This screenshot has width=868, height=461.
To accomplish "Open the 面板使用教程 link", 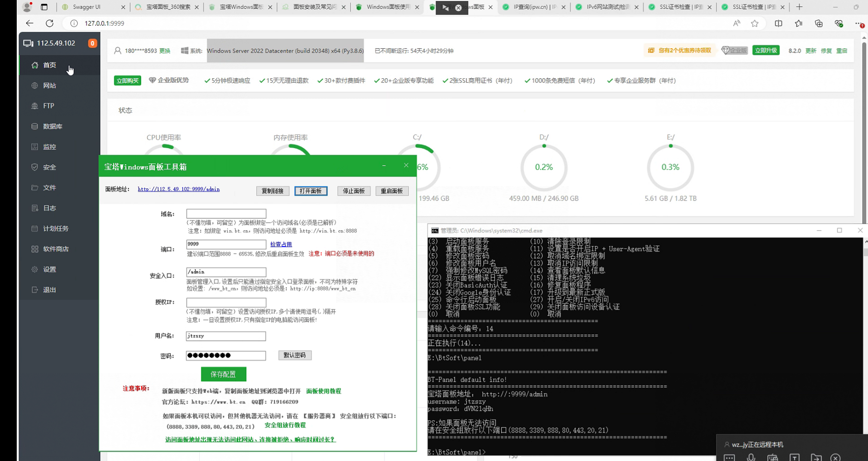I will coord(324,391).
